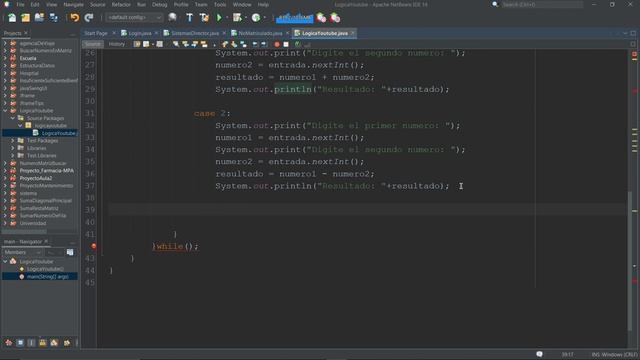Toggle the fifth filter icon at the Navigator bottom
640x360 pixels.
pos(54,343)
